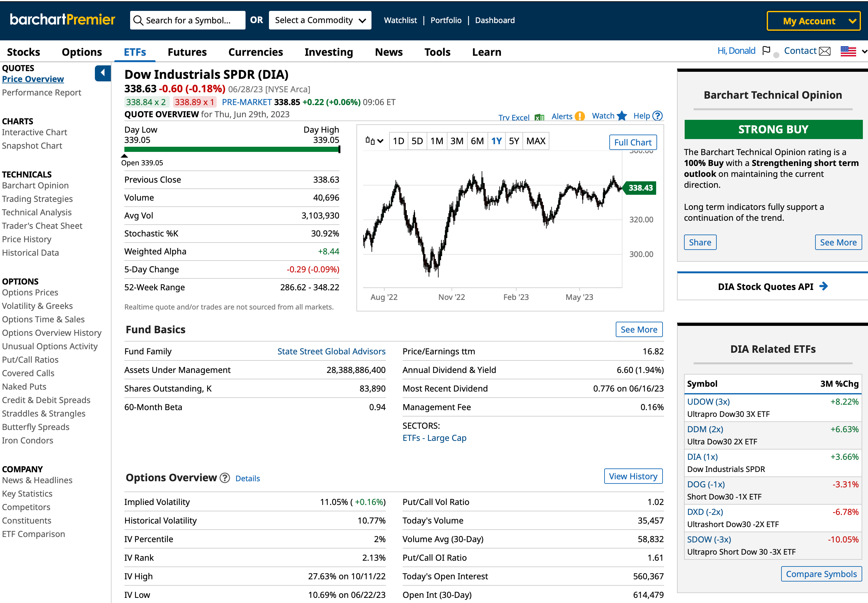Click the US flag language icon

848,51
